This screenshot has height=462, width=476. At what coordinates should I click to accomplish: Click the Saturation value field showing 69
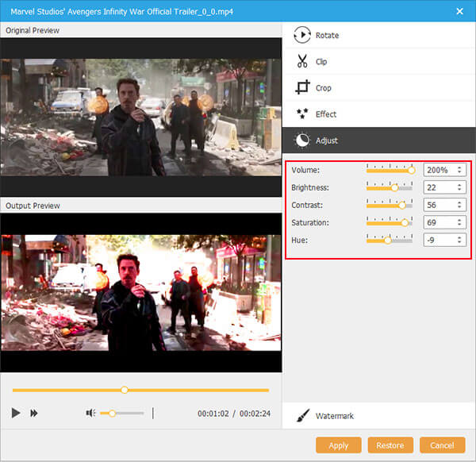pyautogui.click(x=444, y=222)
